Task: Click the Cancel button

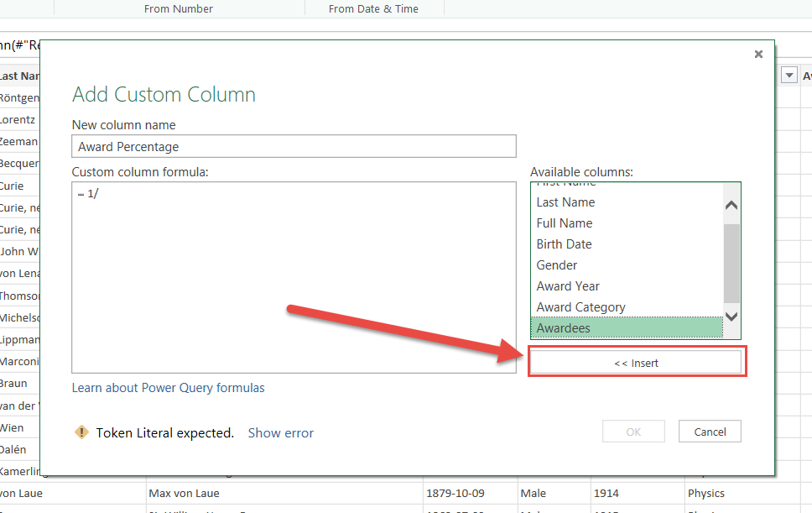Action: click(x=710, y=432)
